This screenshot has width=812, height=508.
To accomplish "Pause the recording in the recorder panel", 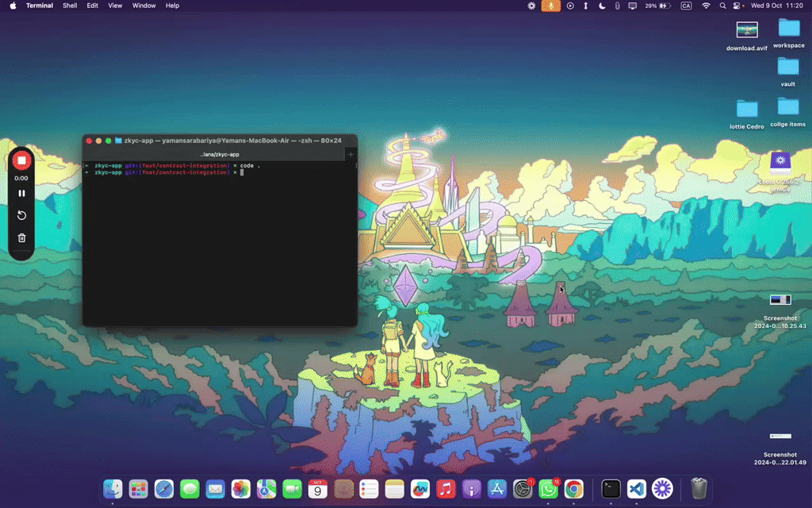I will 21,194.
